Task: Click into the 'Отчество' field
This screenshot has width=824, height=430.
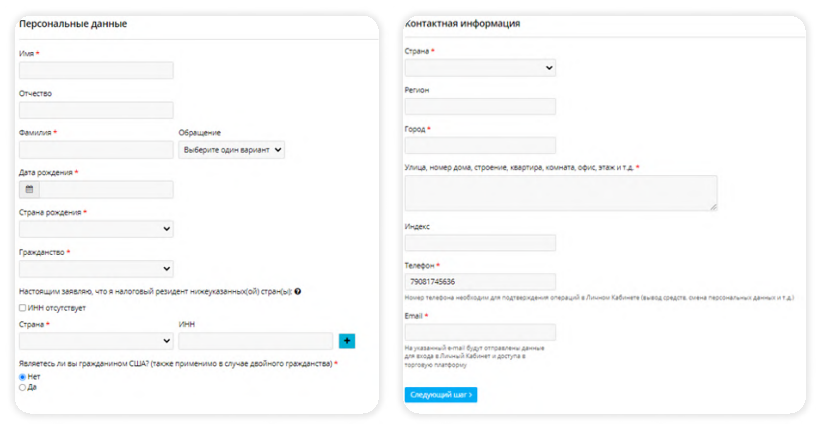Action: pos(96,110)
